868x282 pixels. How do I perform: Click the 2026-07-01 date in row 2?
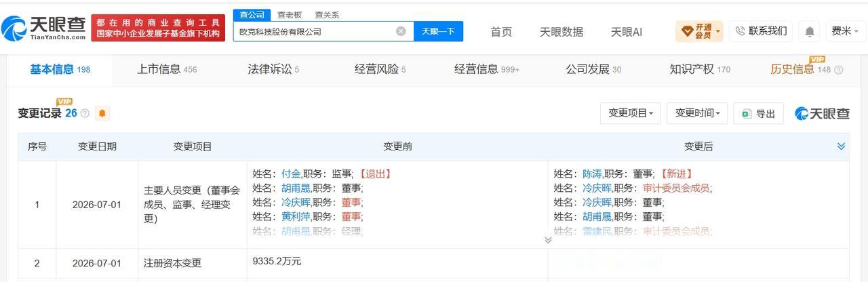pyautogui.click(x=97, y=263)
